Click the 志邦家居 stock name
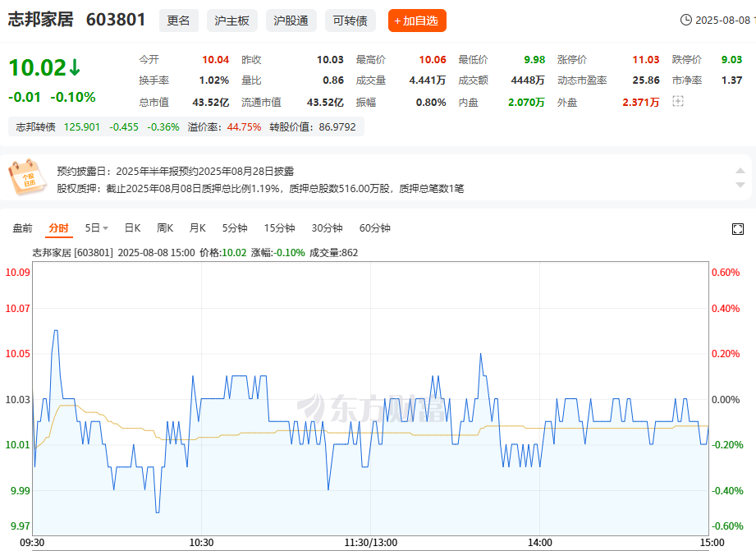The height and width of the screenshot is (551, 756). pyautogui.click(x=40, y=20)
